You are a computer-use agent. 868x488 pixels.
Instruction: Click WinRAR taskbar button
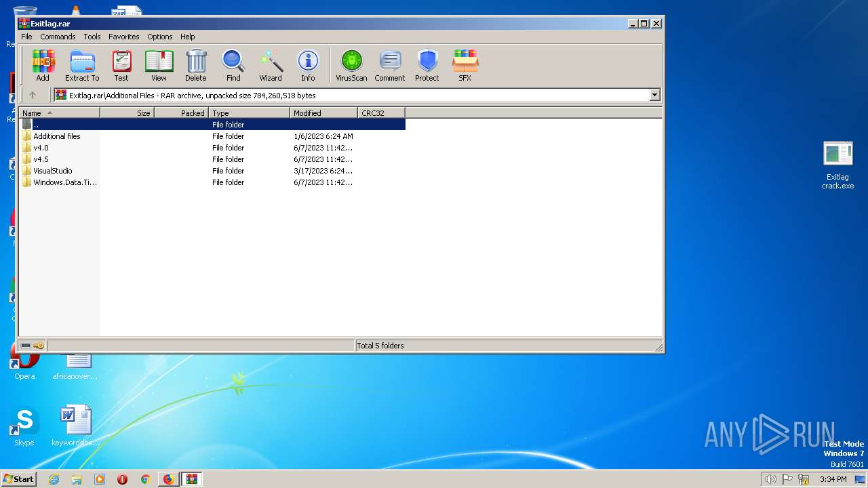coord(192,479)
